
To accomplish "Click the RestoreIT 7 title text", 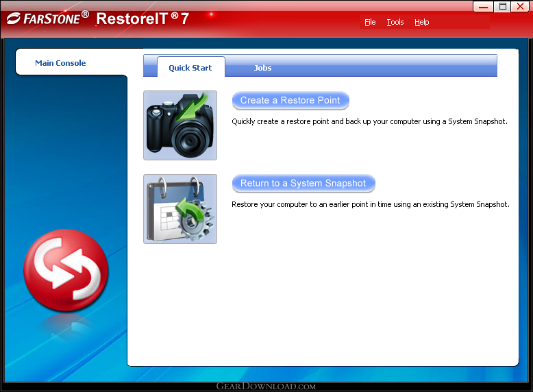I will coord(142,19).
